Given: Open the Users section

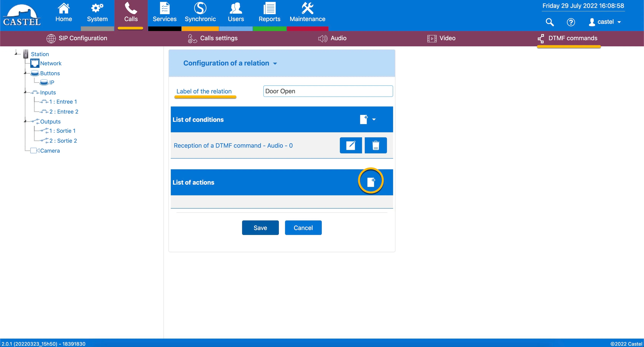Looking at the screenshot, I should [236, 12].
